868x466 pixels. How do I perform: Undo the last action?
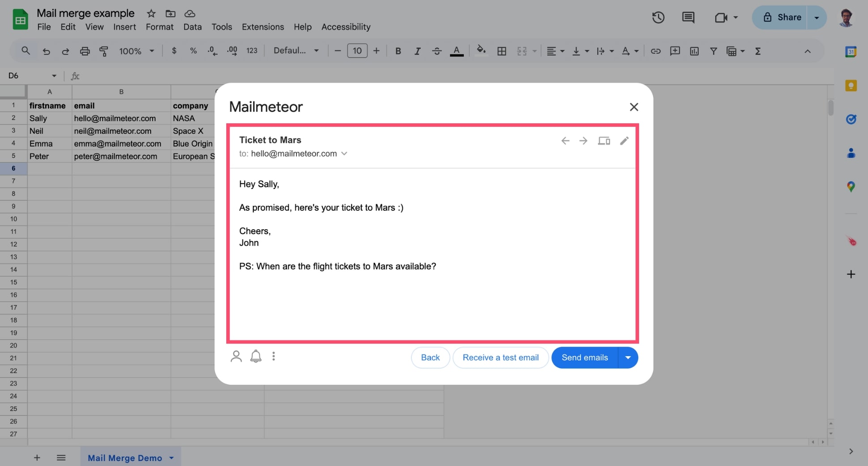click(46, 51)
